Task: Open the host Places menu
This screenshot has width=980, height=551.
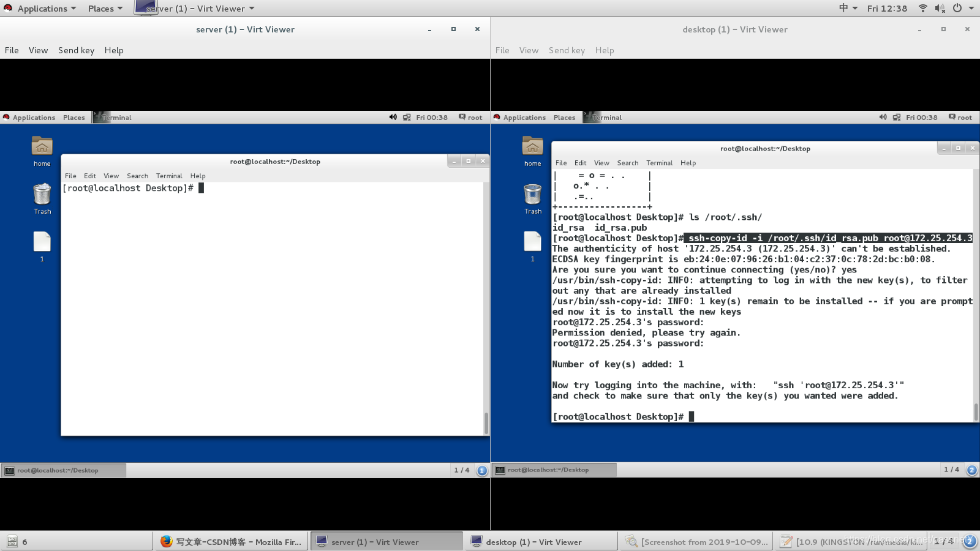Action: click(x=105, y=9)
